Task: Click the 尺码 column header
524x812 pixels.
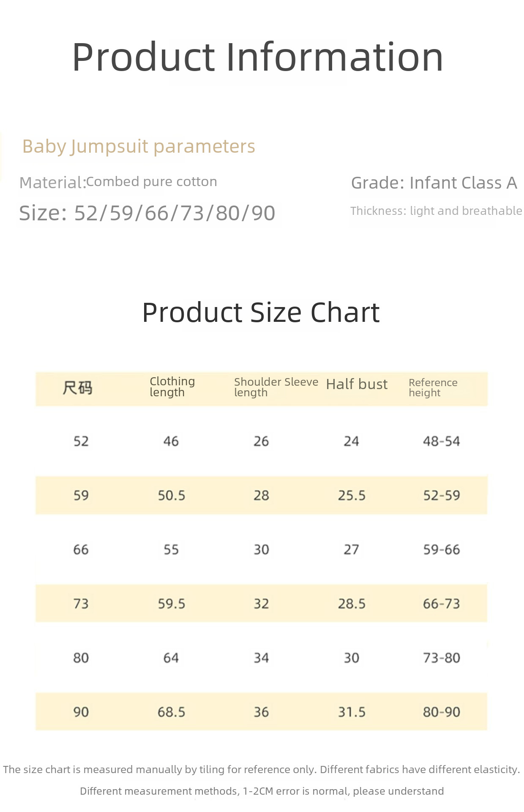Action: pyautogui.click(x=77, y=387)
